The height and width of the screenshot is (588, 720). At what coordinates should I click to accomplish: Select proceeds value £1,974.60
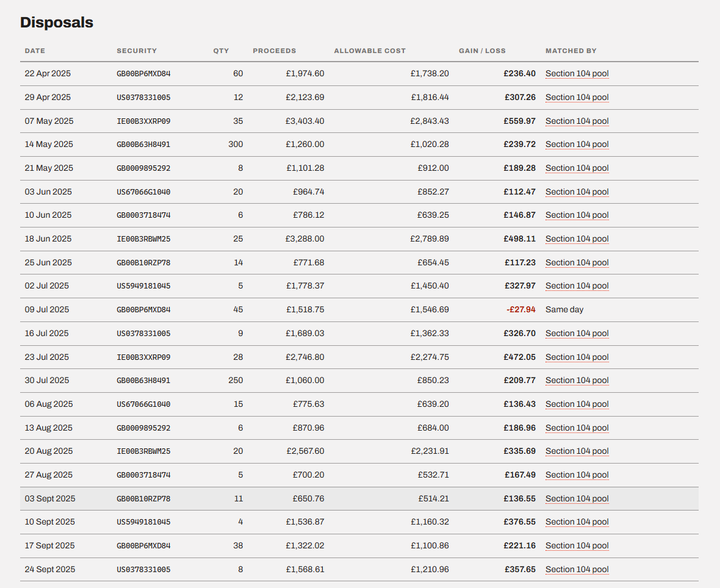305,73
